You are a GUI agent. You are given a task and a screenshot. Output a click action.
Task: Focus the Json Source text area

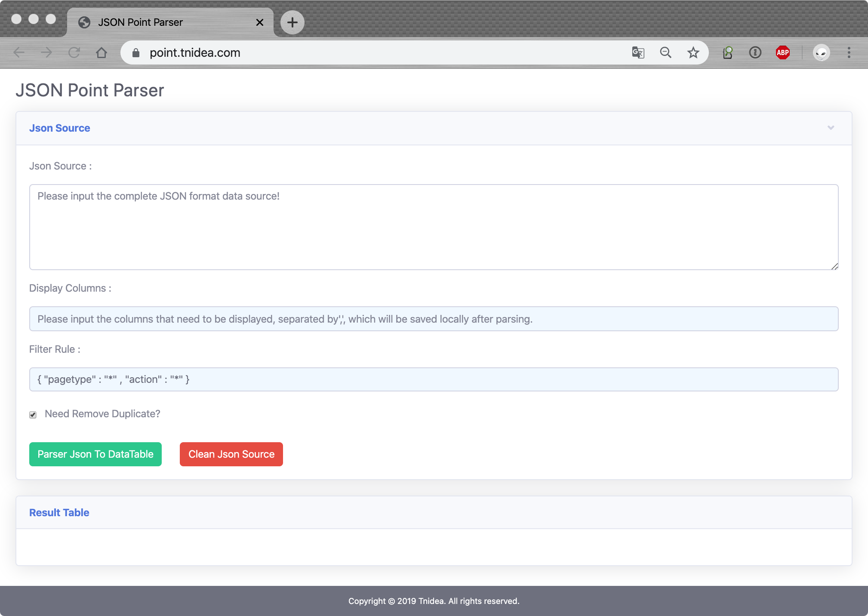(434, 227)
